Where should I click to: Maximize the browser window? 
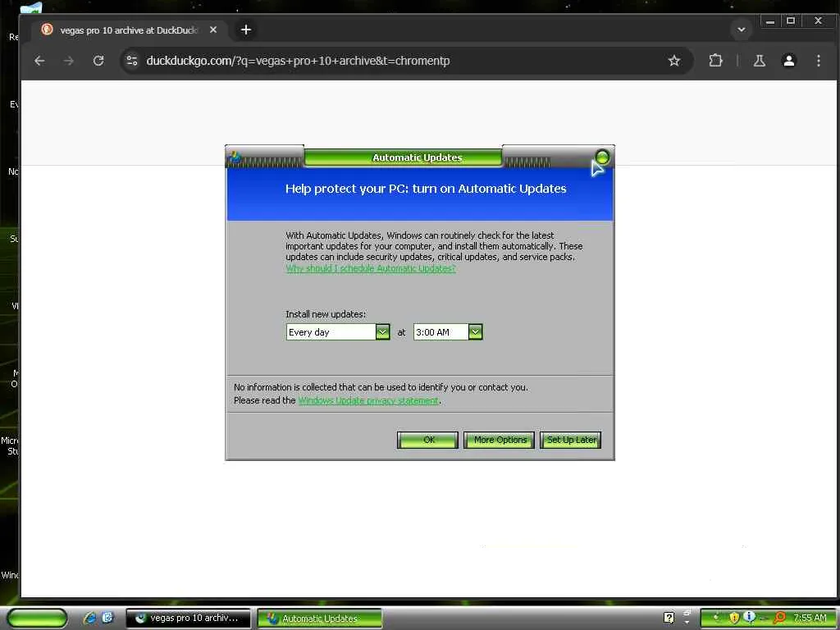click(x=791, y=21)
